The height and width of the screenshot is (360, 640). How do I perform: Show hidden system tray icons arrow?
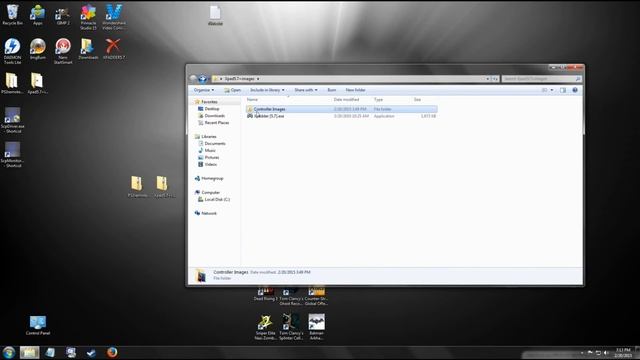pos(582,353)
